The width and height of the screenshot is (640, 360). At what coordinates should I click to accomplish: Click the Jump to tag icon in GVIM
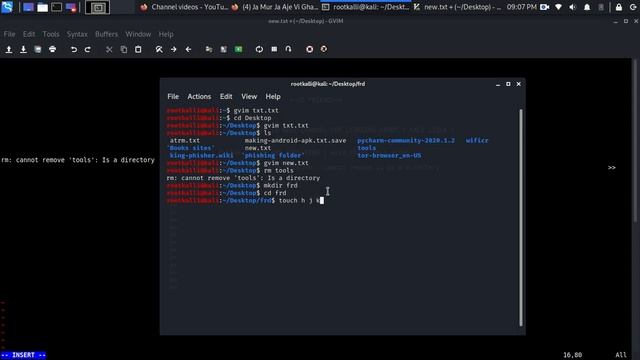pos(289,49)
